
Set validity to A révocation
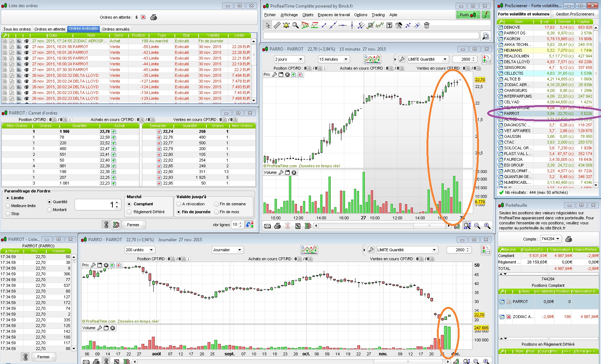[x=178, y=204]
